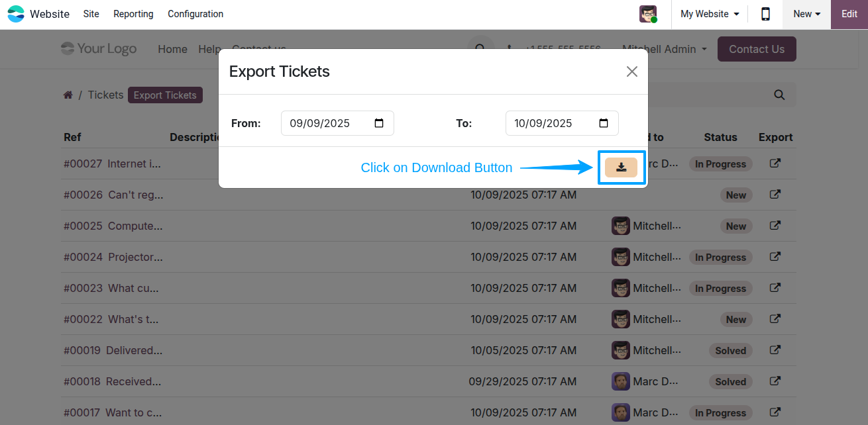Click the Mitchell avatar in the #00025 row

click(x=621, y=226)
